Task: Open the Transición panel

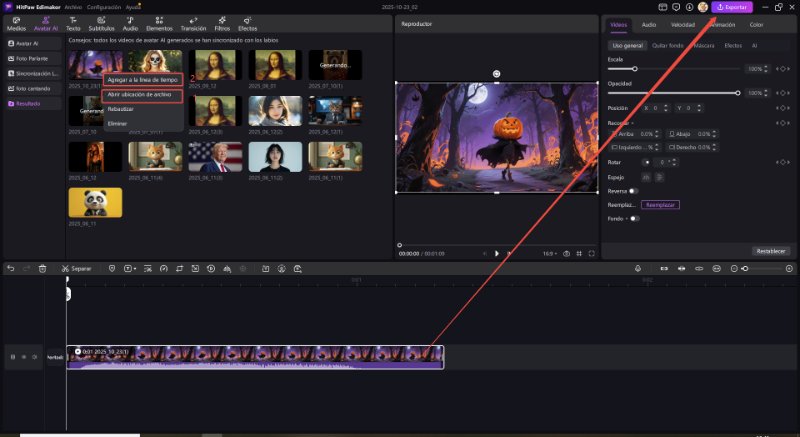Action: (x=193, y=25)
